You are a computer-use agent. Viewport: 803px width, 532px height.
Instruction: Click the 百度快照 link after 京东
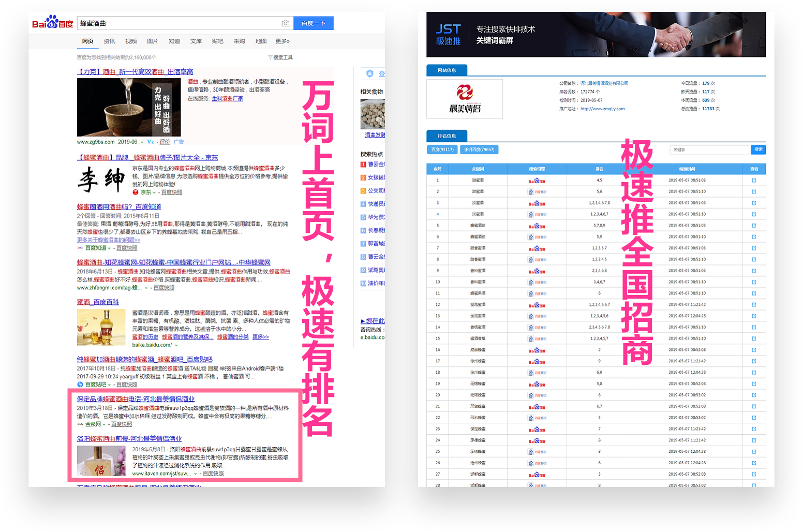pos(172,193)
